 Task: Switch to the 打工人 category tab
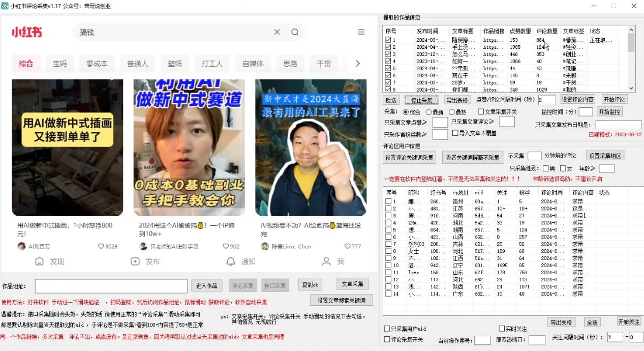tap(212, 63)
